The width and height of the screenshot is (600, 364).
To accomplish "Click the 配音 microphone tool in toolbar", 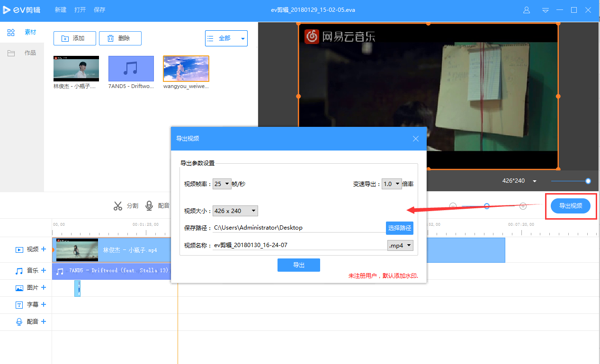I will click(157, 206).
